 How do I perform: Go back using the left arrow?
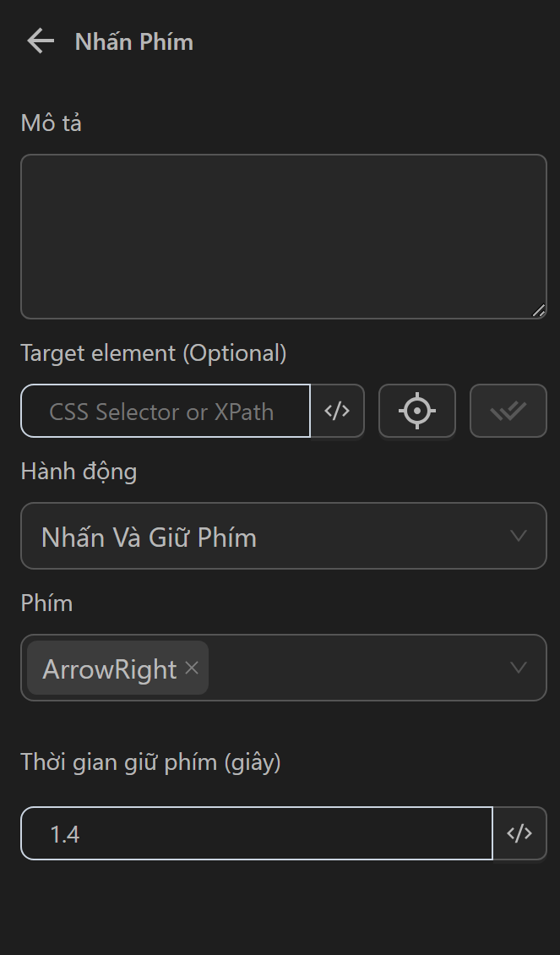click(40, 41)
